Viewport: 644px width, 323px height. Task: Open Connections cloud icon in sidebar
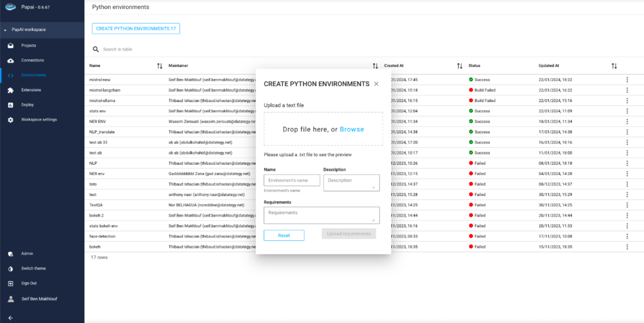click(x=11, y=61)
